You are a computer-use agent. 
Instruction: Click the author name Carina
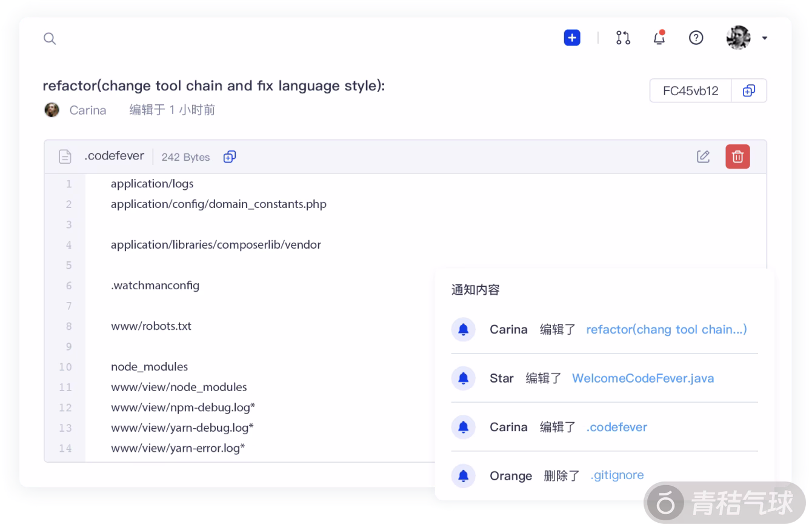pyautogui.click(x=88, y=110)
